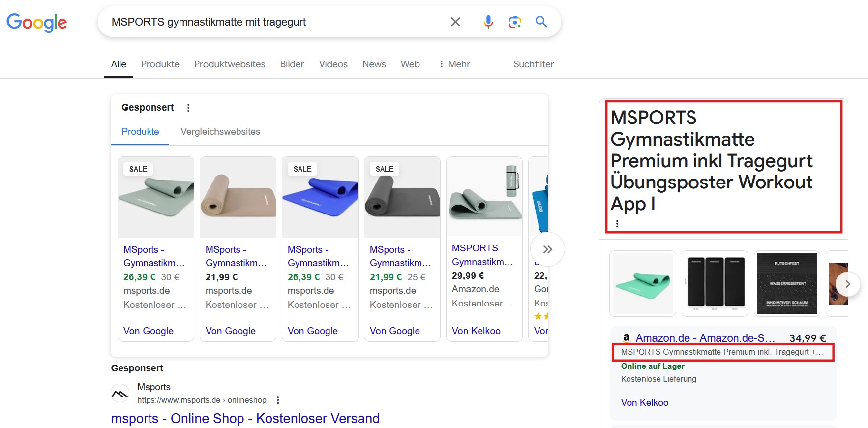Click the https://www.msports.de › onlineshop URL
Screen dimensions: 868x428
(202, 400)
